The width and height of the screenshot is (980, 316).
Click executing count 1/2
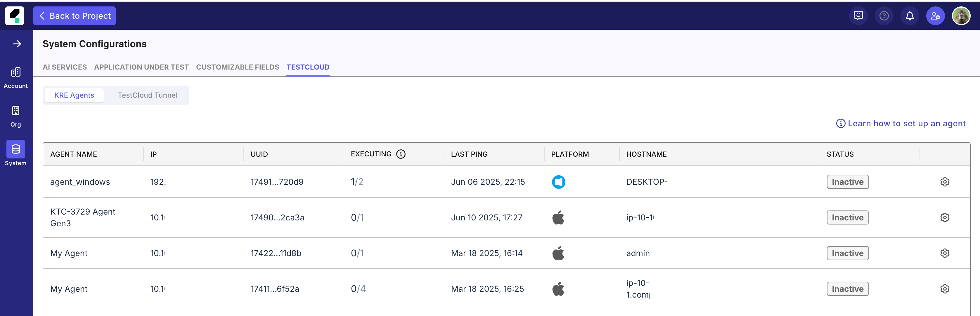[x=357, y=182]
